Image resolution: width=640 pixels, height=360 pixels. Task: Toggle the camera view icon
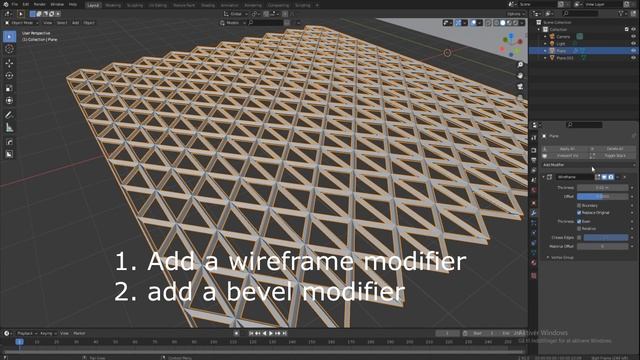click(x=520, y=87)
